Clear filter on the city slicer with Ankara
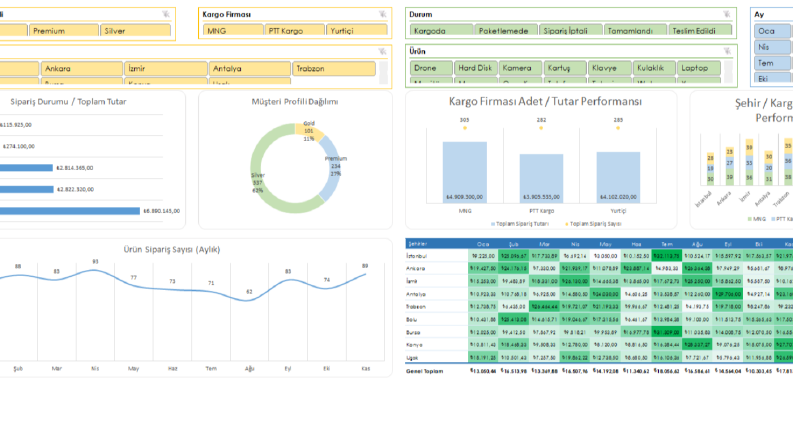 point(382,52)
